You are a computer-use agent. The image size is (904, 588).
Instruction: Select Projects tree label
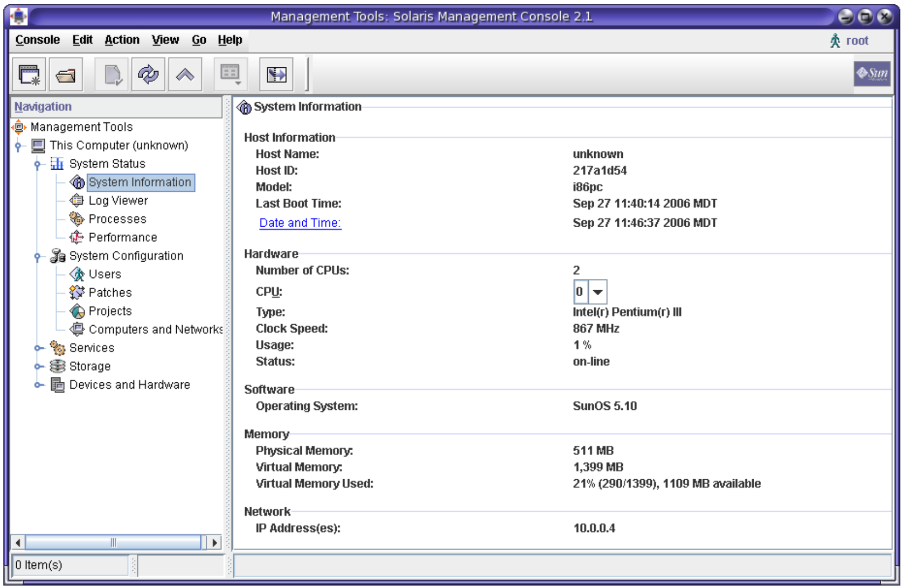click(110, 311)
